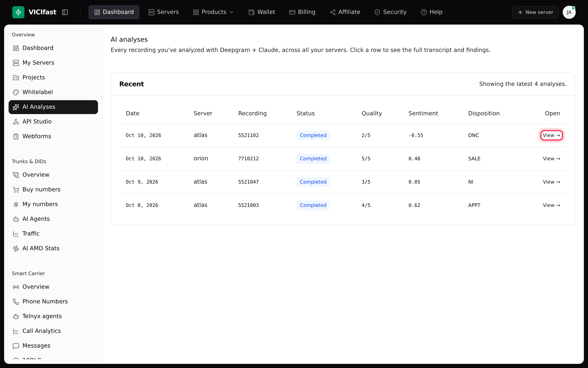Click the Quality column header
This screenshot has width=588, height=368.
(x=372, y=113)
